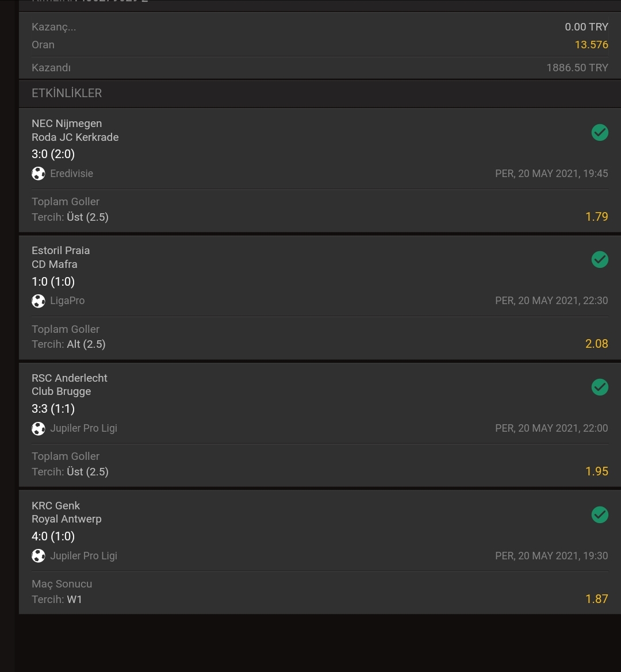Open the LigaPro league link

(67, 301)
